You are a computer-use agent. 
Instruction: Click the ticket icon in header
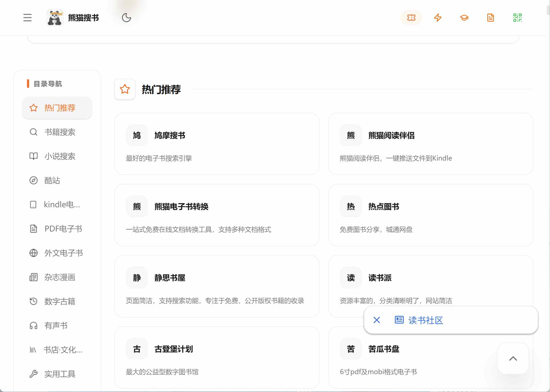coord(411,18)
